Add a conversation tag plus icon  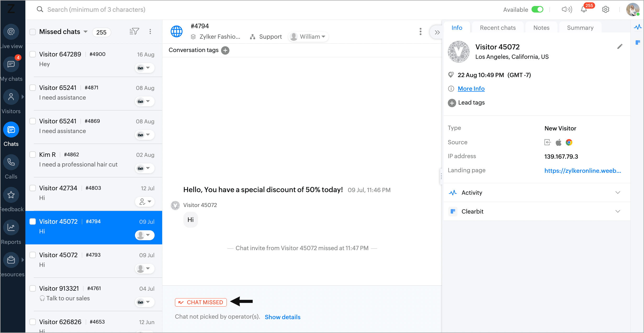225,50
